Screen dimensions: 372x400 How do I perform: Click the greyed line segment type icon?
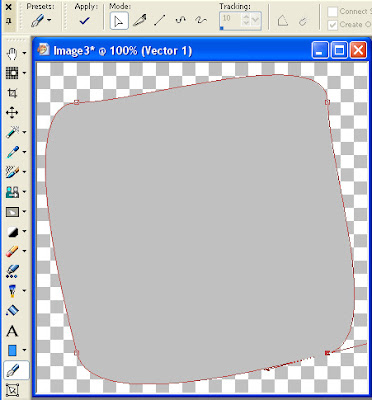[x=283, y=21]
